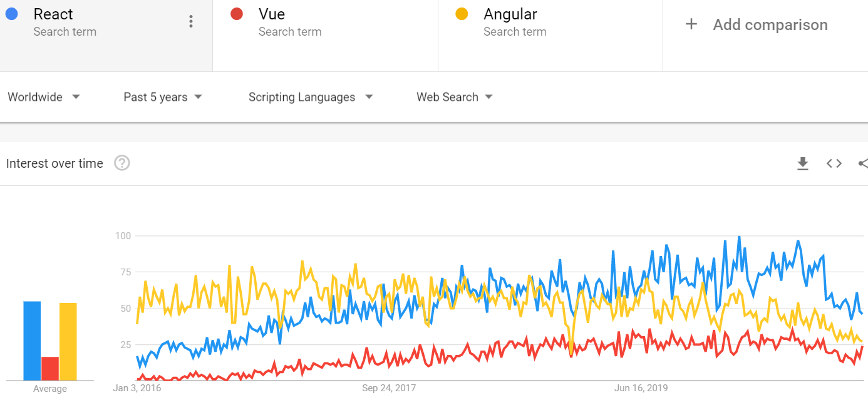Click the red Vue color dot
Screen dimensions: 868x405
tap(237, 14)
